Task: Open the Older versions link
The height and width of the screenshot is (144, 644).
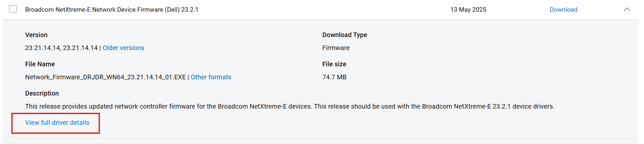Action: click(123, 48)
